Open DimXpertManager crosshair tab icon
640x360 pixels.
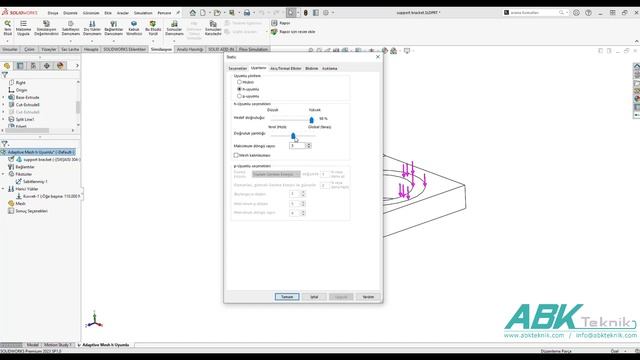tap(47, 66)
